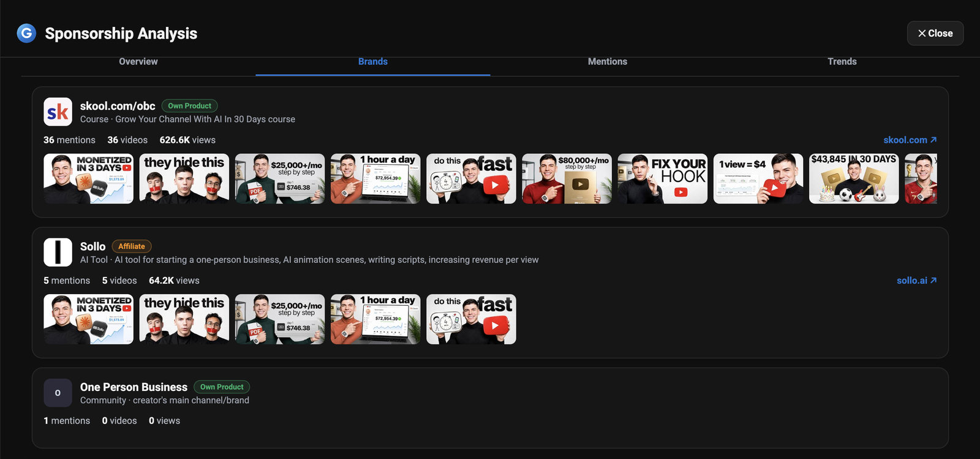Screen dimensions: 980x459
Task: Open 'do this fast' thumbnail under Sollo
Action: click(471, 319)
